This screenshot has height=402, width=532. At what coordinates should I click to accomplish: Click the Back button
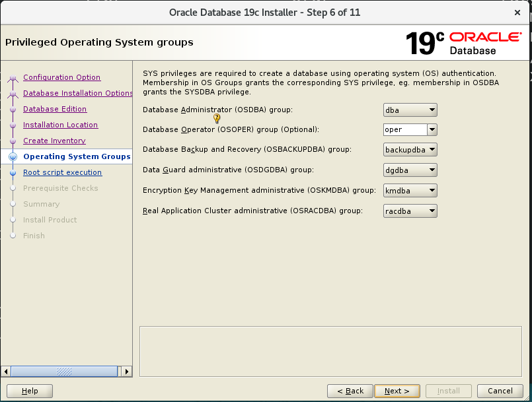[x=350, y=391]
